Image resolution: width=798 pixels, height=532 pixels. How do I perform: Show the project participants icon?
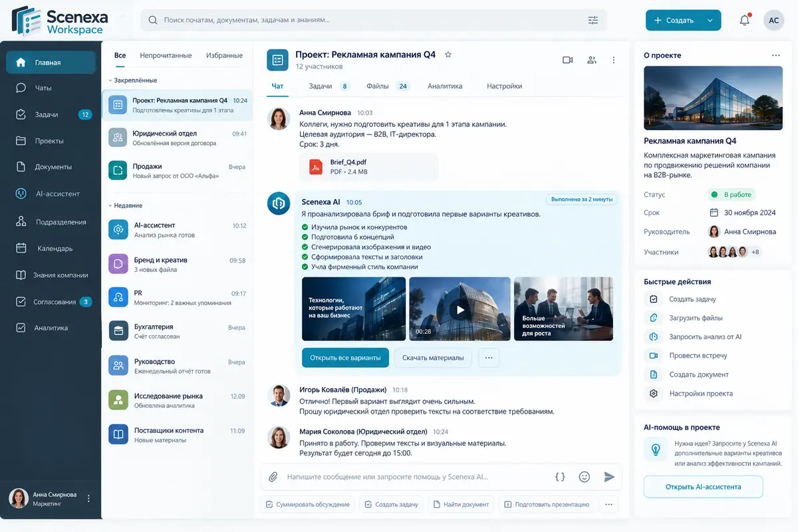point(591,60)
